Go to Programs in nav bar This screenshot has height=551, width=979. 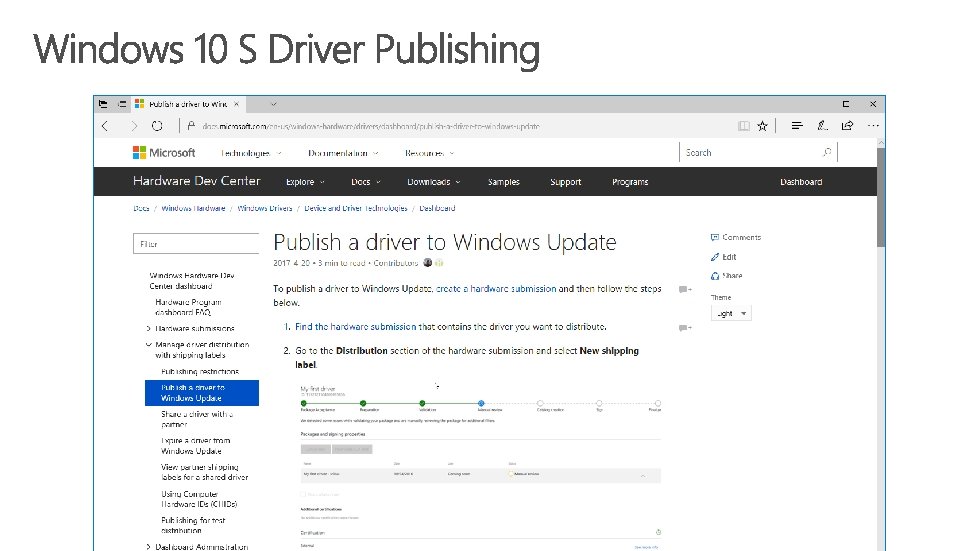point(630,182)
